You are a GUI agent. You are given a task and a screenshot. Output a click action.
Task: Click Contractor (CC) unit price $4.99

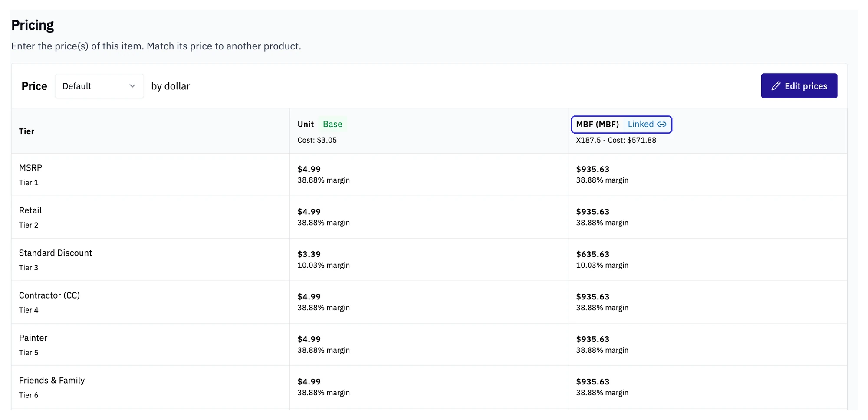click(x=309, y=297)
